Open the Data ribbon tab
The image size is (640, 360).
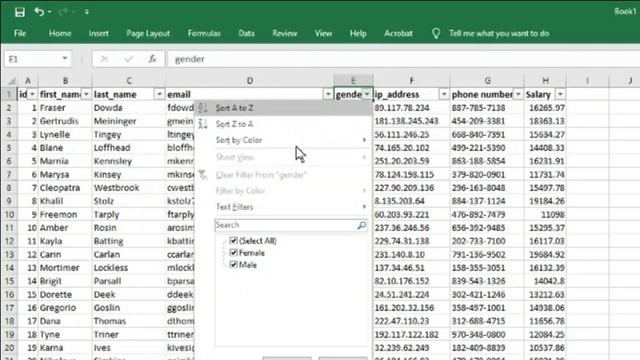[246, 33]
